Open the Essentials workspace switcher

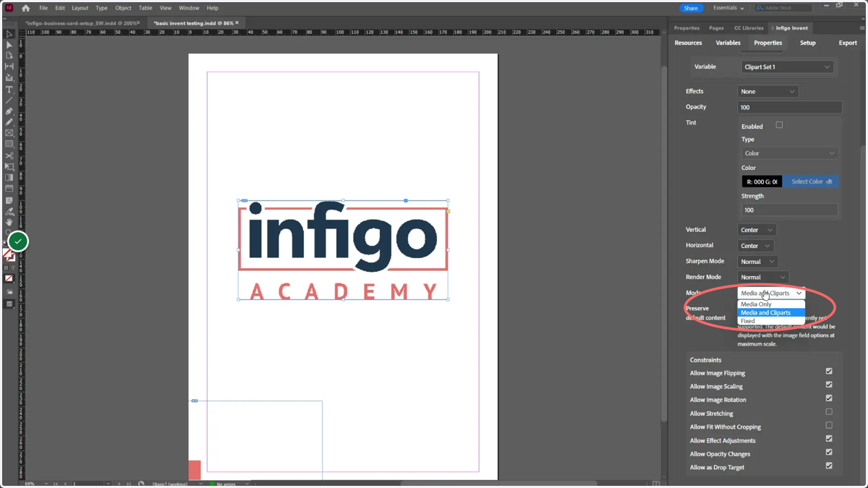(x=728, y=8)
